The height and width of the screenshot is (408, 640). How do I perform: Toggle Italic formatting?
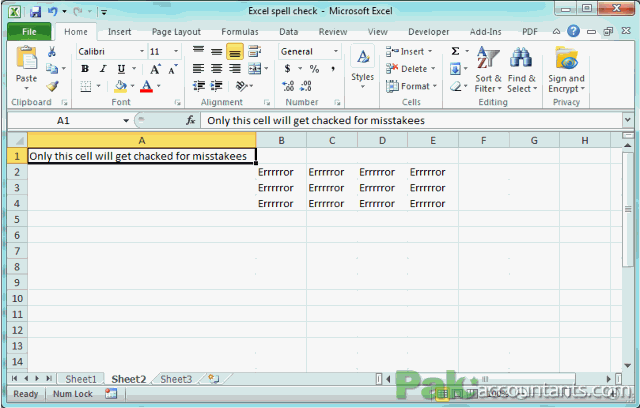(103, 69)
